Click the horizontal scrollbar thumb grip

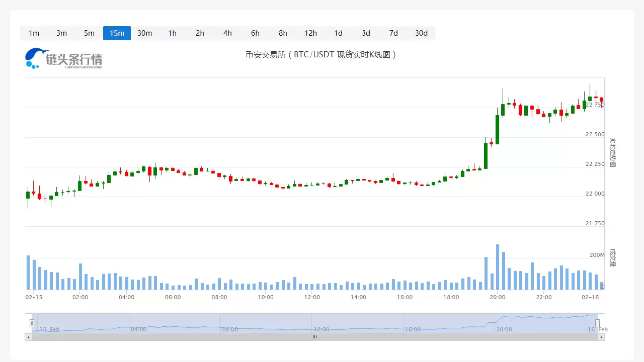click(314, 337)
